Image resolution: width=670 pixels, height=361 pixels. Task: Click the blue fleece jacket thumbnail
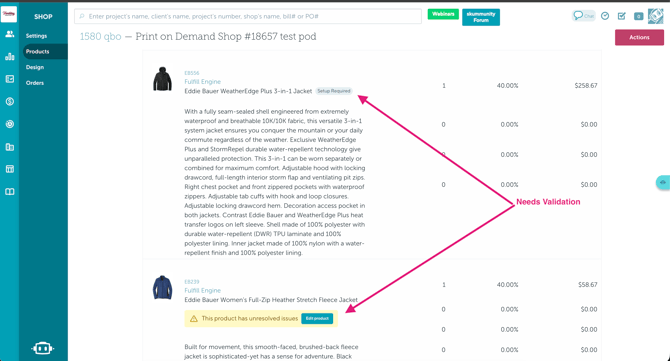point(162,288)
